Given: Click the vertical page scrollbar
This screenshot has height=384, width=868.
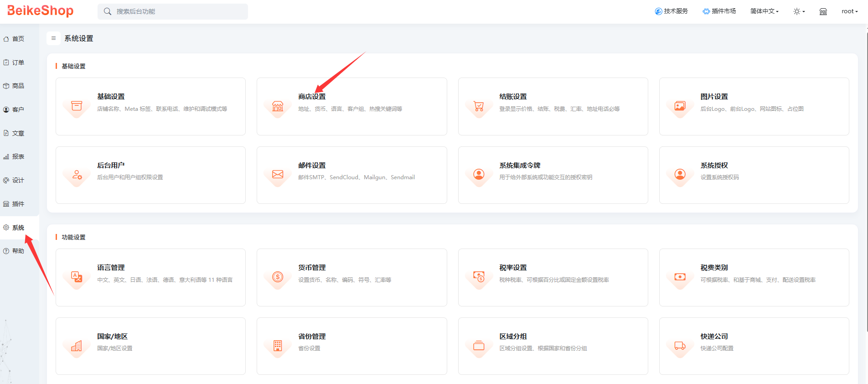Looking at the screenshot, I should click(866, 182).
